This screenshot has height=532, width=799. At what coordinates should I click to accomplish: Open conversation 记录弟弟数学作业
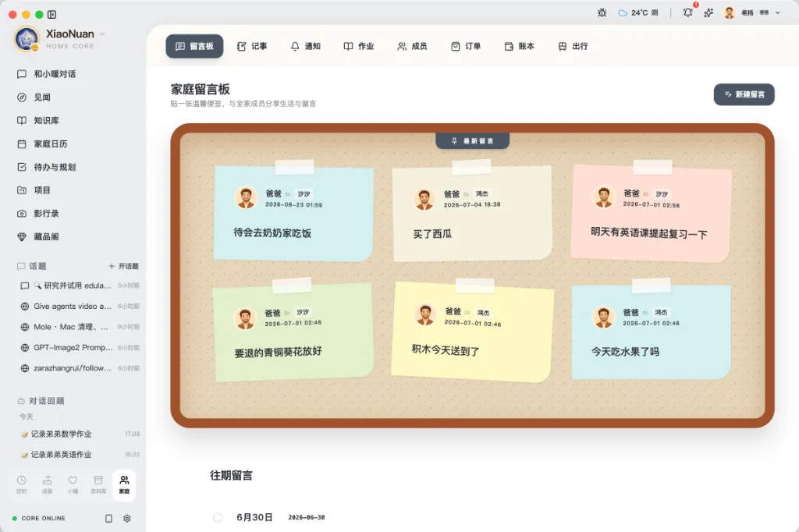(79, 434)
